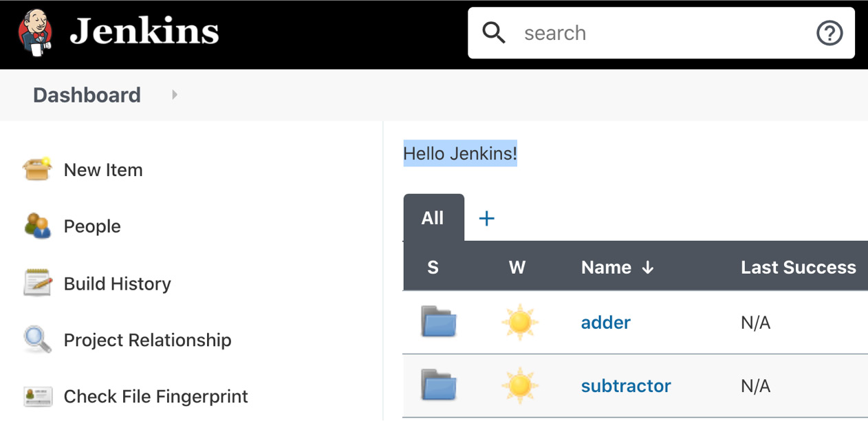Click the Check File Fingerprint icon
868x421 pixels.
click(37, 396)
